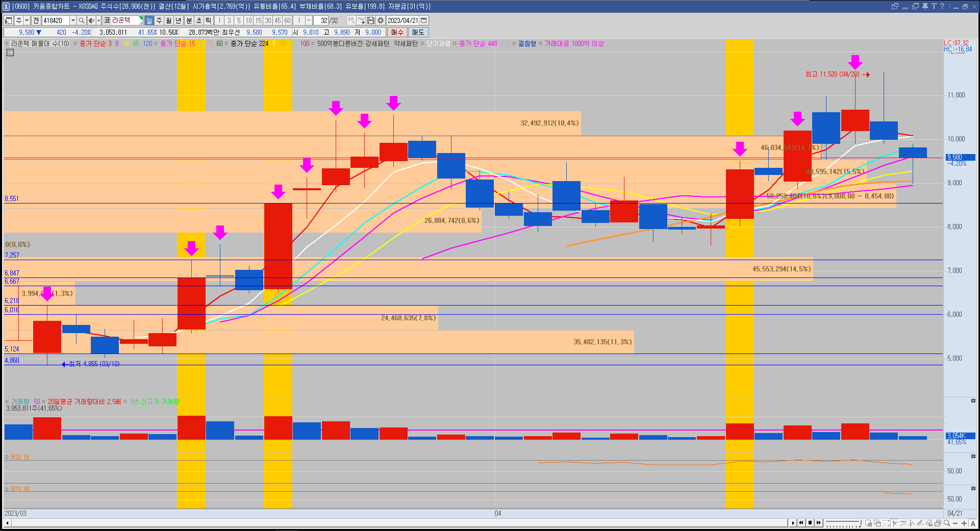Click the plus zoom-in icon at bottom right
The width and height of the screenshot is (980, 531).
[964, 523]
